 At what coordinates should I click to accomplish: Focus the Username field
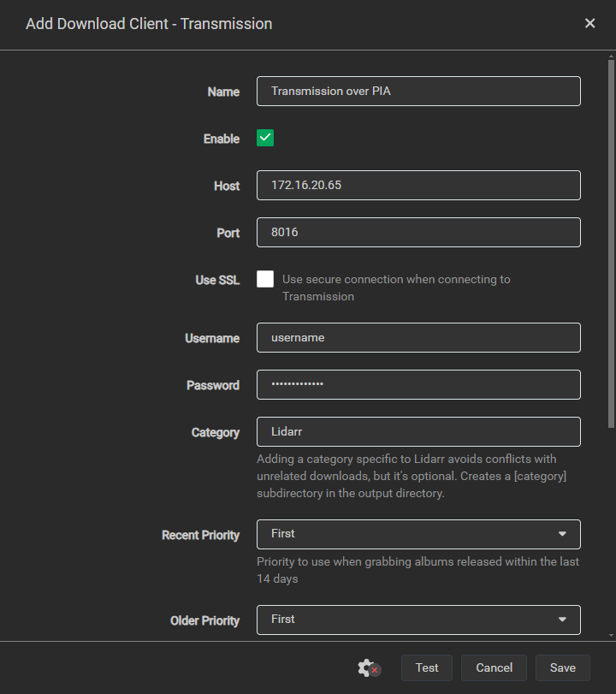coord(418,337)
